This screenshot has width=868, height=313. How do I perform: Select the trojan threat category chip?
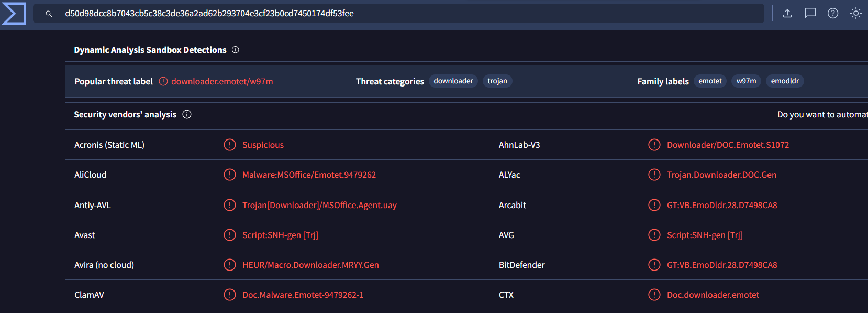pos(497,81)
